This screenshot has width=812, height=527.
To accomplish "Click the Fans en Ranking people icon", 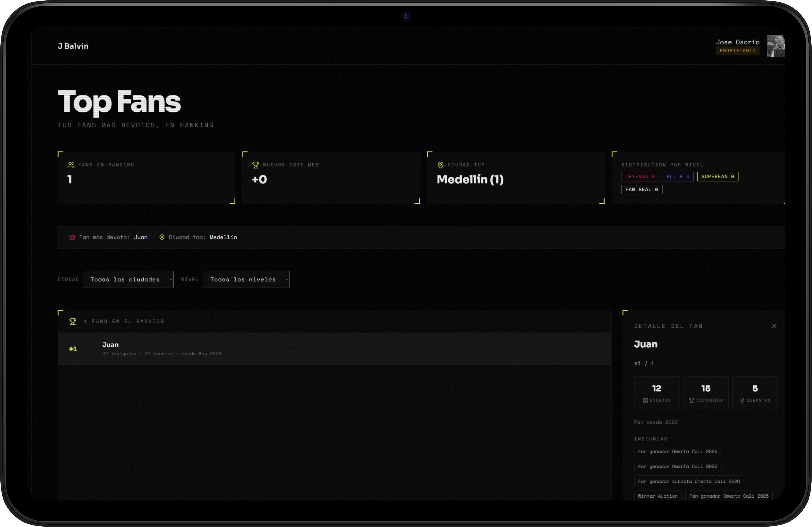I will click(71, 165).
